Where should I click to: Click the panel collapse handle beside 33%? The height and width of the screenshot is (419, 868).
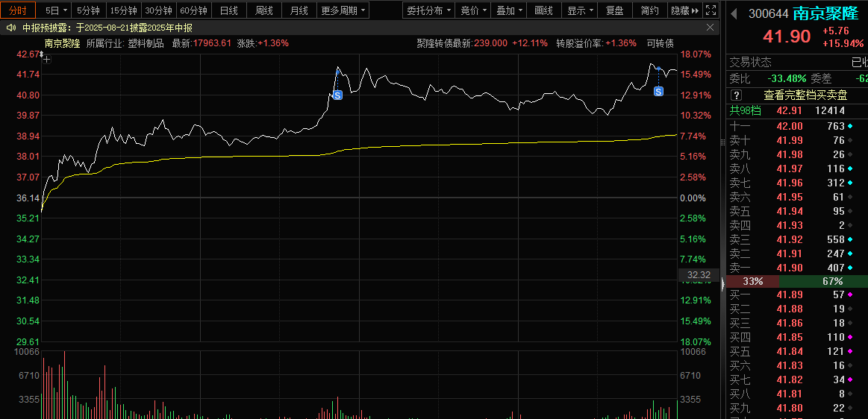723,286
